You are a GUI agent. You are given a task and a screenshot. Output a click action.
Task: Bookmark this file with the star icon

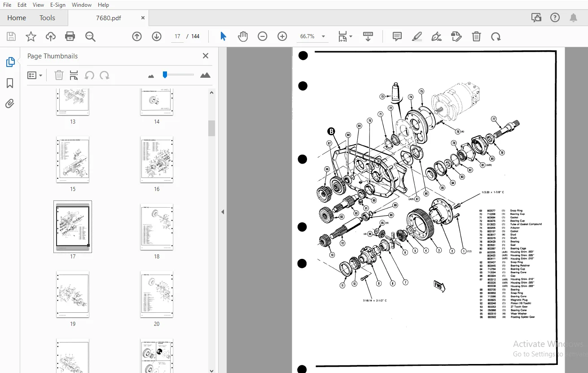pos(31,36)
